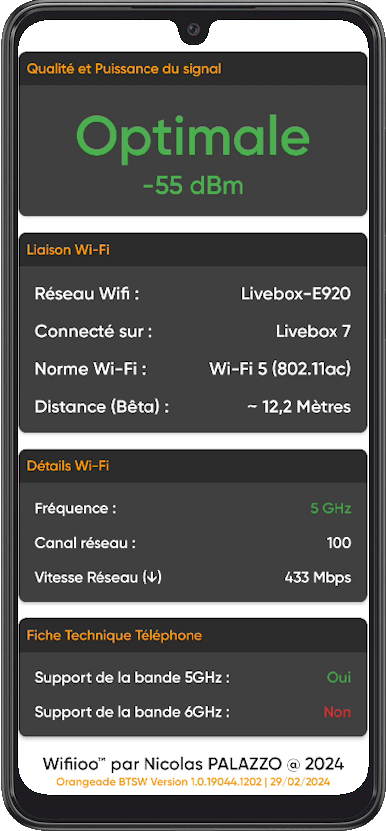The width and height of the screenshot is (386, 831).
Task: Tap the Livebox 7 connected device value
Action: [313, 332]
